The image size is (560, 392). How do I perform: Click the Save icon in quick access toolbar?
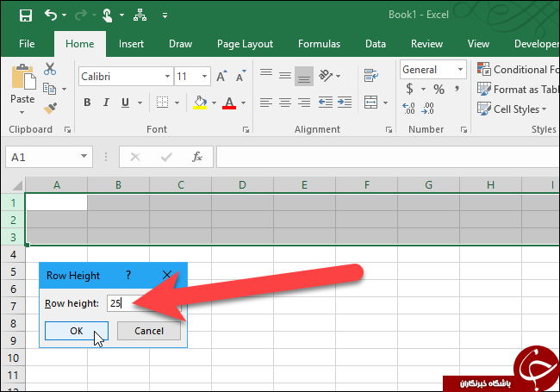[x=26, y=16]
